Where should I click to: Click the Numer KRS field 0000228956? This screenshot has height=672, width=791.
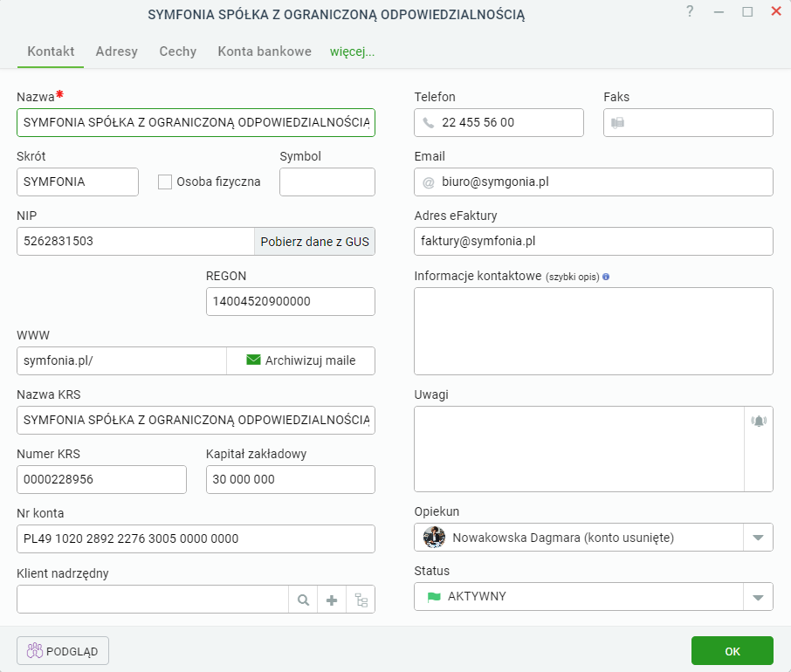click(x=101, y=479)
